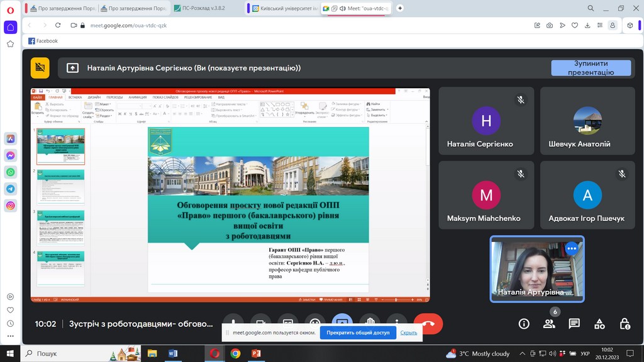Open the Activities shapes icon
This screenshot has width=644, height=362.
(599, 324)
